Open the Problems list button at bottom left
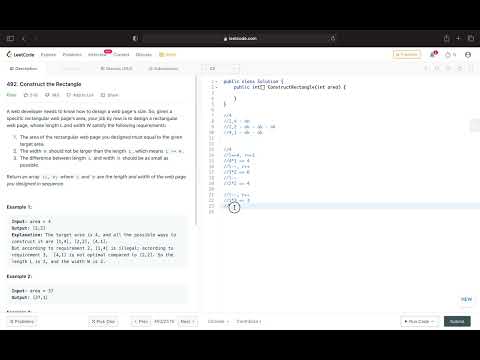Viewport: 480px width, 360px height. pos(22,321)
